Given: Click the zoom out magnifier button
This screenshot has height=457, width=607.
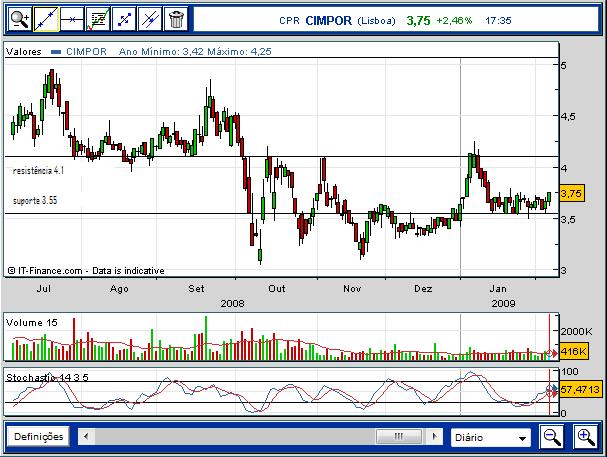Looking at the screenshot, I should 552,437.
